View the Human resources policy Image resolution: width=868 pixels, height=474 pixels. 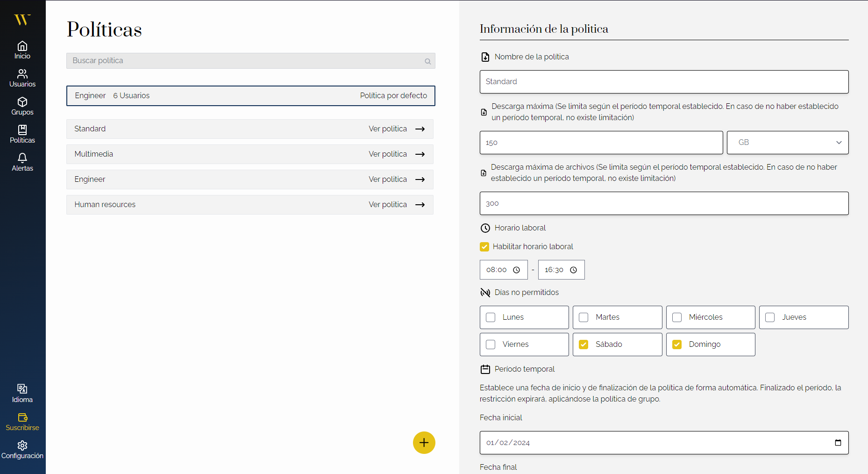(x=250, y=205)
